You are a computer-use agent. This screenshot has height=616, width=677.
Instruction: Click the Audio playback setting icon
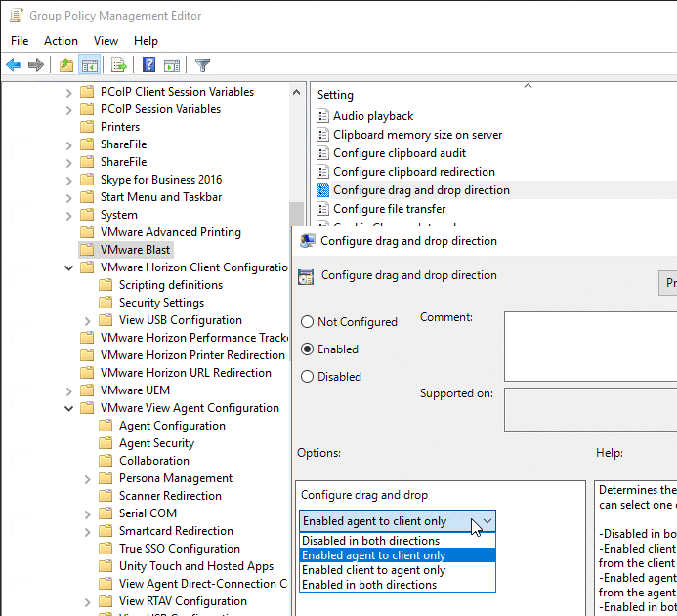pos(322,116)
